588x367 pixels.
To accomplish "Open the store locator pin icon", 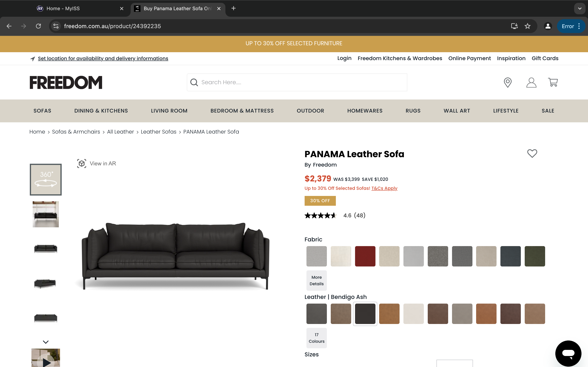I will point(508,83).
